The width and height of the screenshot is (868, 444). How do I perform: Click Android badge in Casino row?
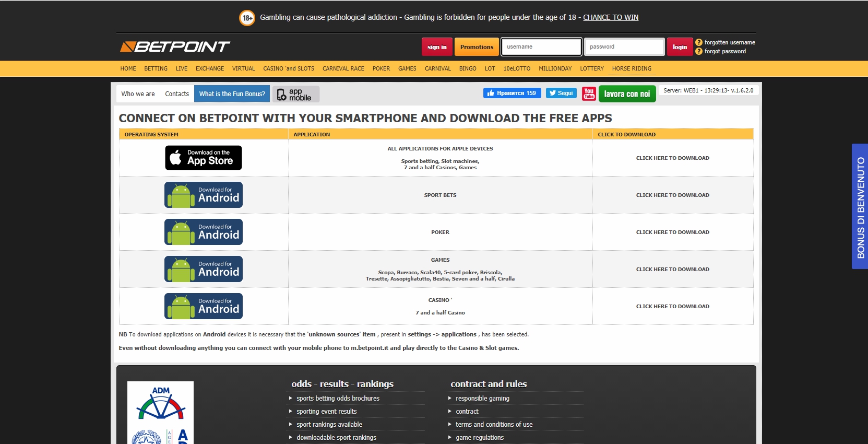[204, 306]
